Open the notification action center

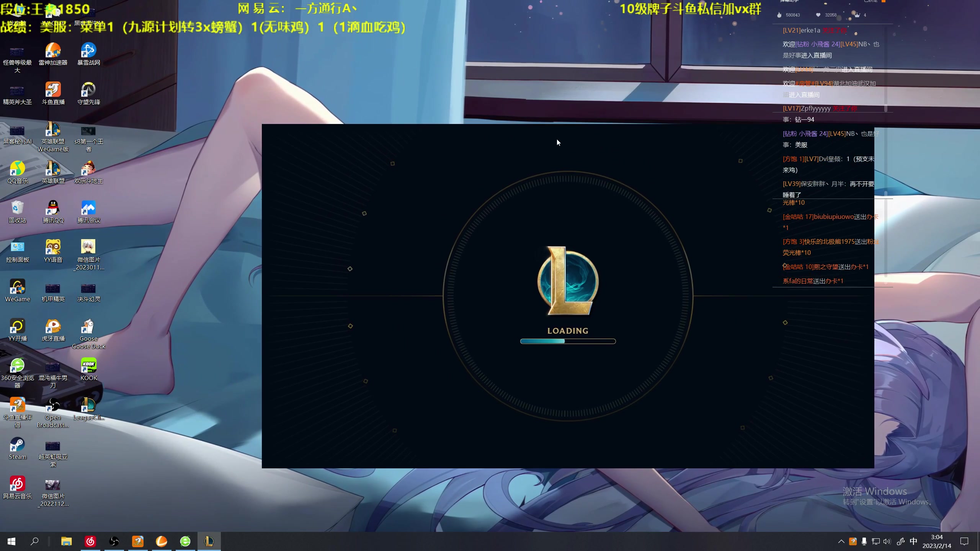point(964,541)
